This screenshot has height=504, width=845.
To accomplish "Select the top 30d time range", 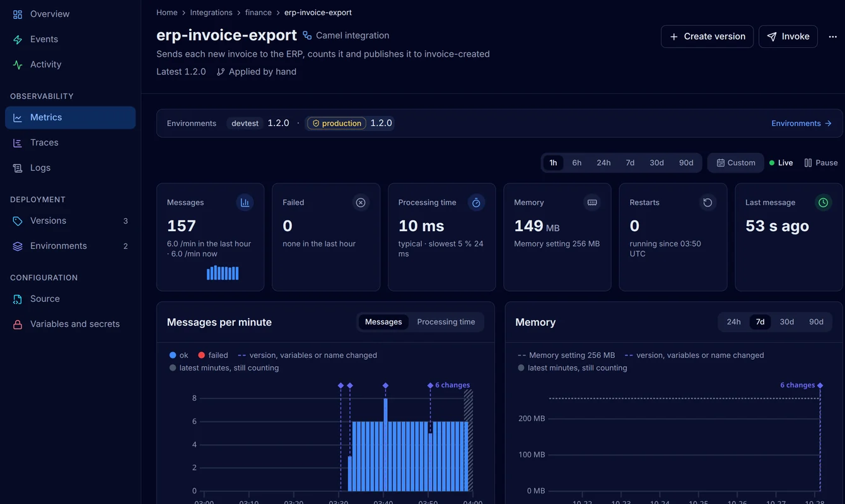I will coord(656,163).
